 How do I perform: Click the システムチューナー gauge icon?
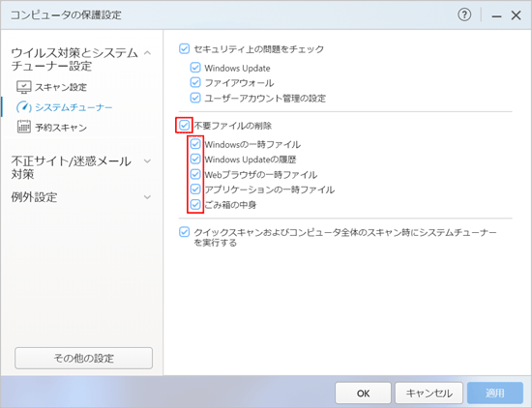24,107
